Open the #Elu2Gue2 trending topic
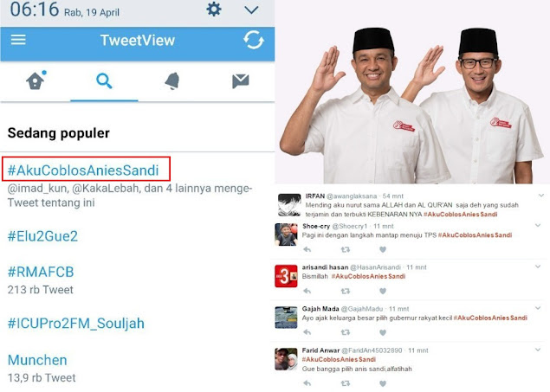This screenshot has height=392, width=550. coord(42,236)
